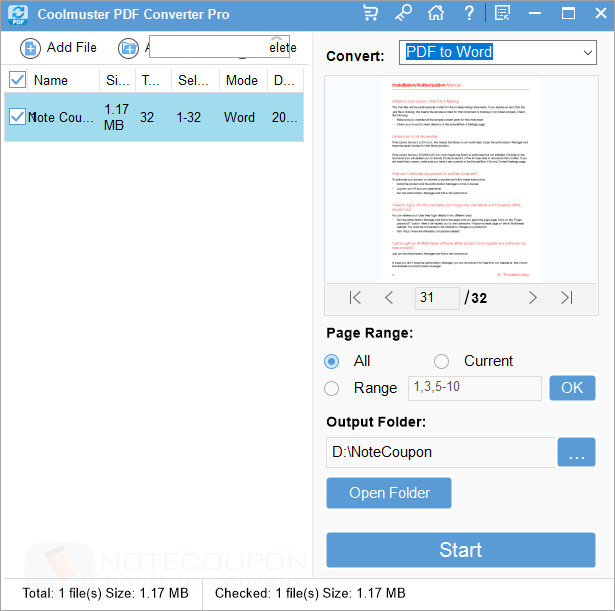Image resolution: width=615 pixels, height=611 pixels.
Task: Click the 1.17 MB size cell
Action: coord(117,117)
